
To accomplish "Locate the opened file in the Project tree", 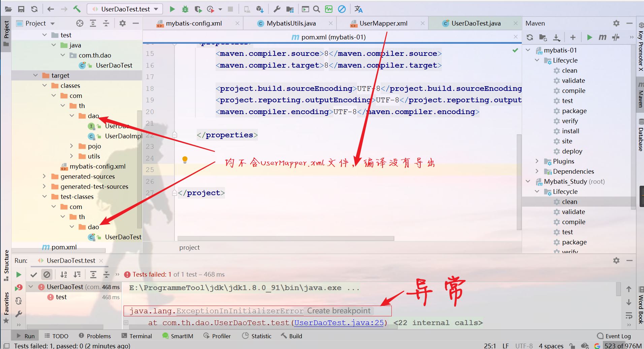I will [x=80, y=23].
